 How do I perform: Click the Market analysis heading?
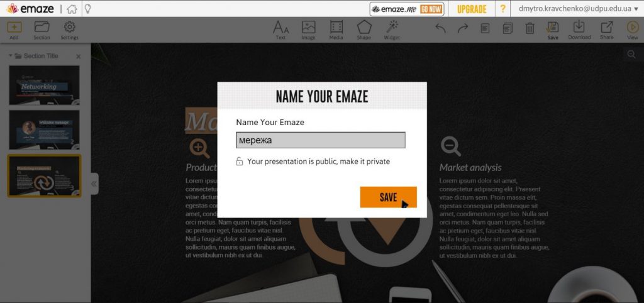coord(470,167)
